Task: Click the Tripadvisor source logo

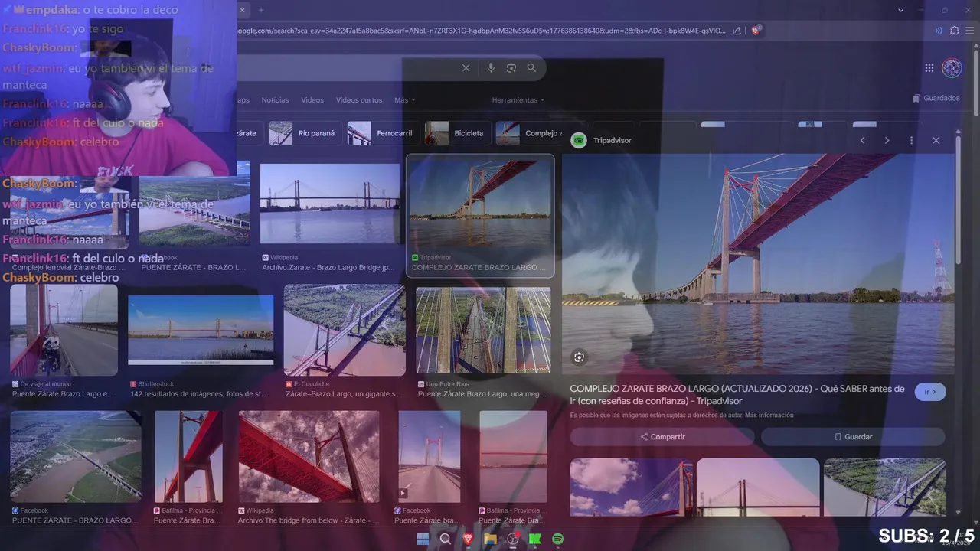Action: coord(579,140)
